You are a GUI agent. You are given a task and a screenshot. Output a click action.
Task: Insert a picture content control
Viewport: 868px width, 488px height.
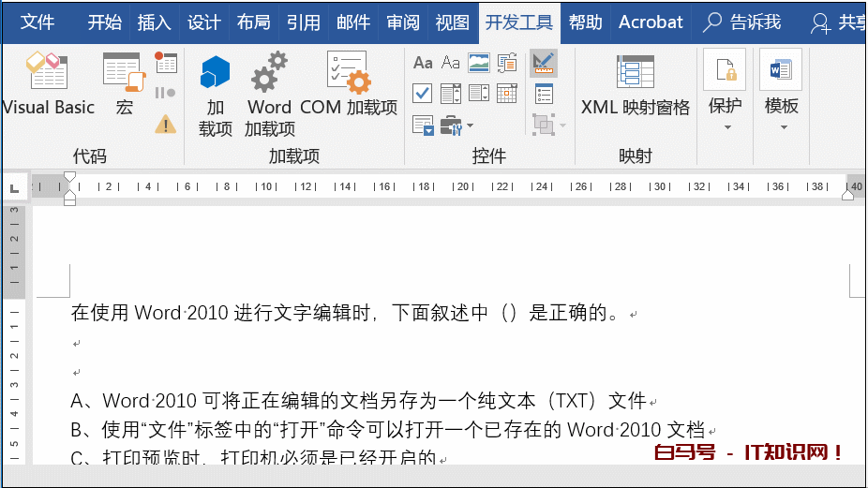(x=479, y=63)
